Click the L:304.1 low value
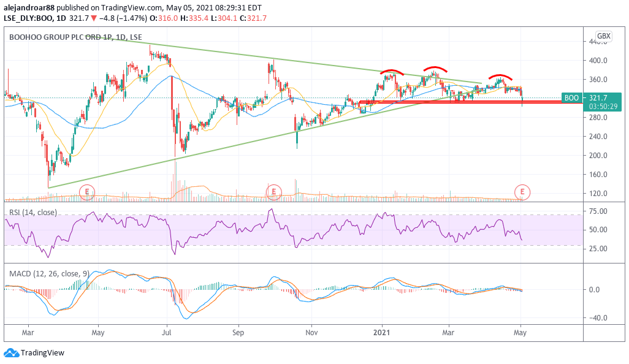This screenshot has height=364, width=629. click(224, 18)
